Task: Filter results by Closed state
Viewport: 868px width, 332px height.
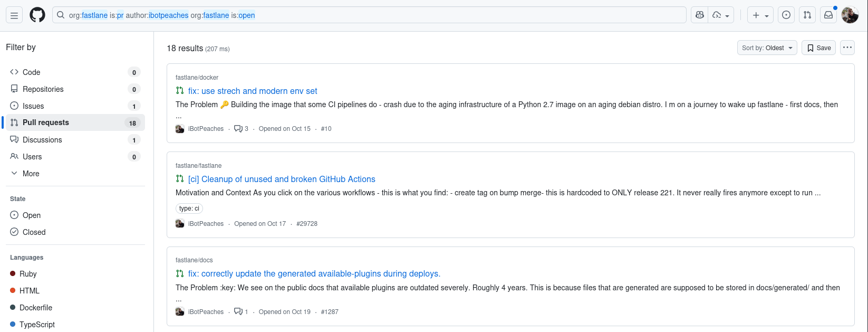Action: click(x=34, y=232)
